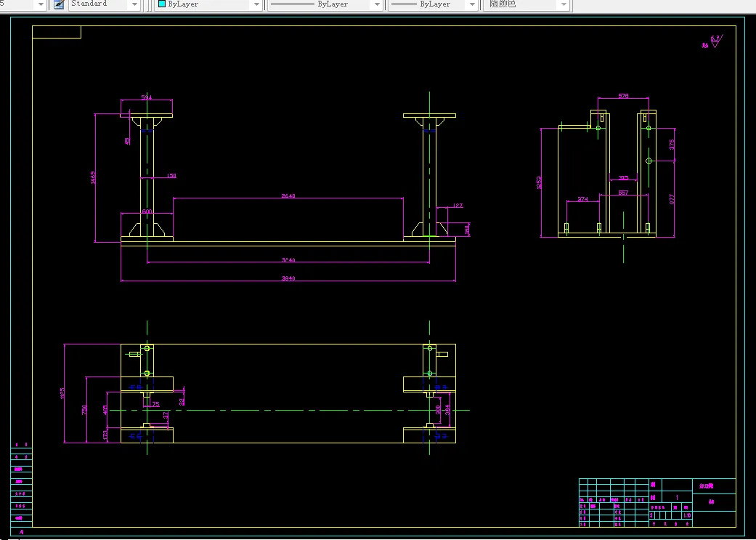The height and width of the screenshot is (540, 756).
Task: Open the 随颜色 plot style dropdown
Action: point(564,4)
